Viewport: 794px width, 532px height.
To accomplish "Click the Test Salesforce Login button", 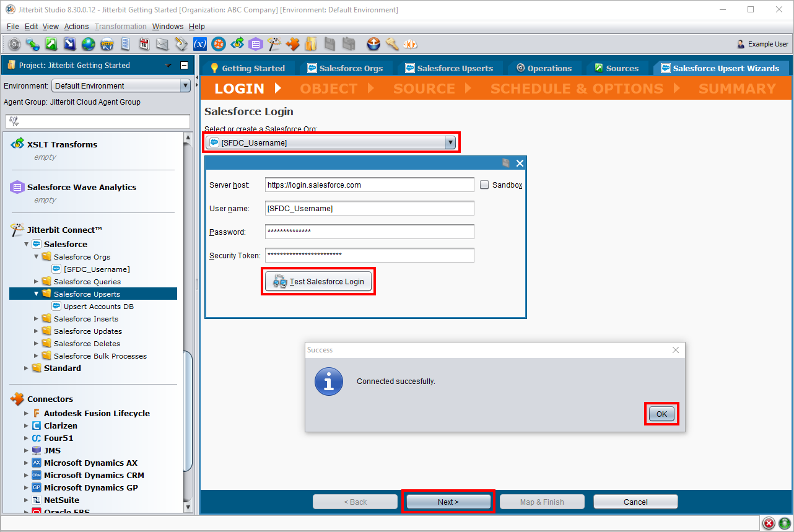I will (x=319, y=282).
